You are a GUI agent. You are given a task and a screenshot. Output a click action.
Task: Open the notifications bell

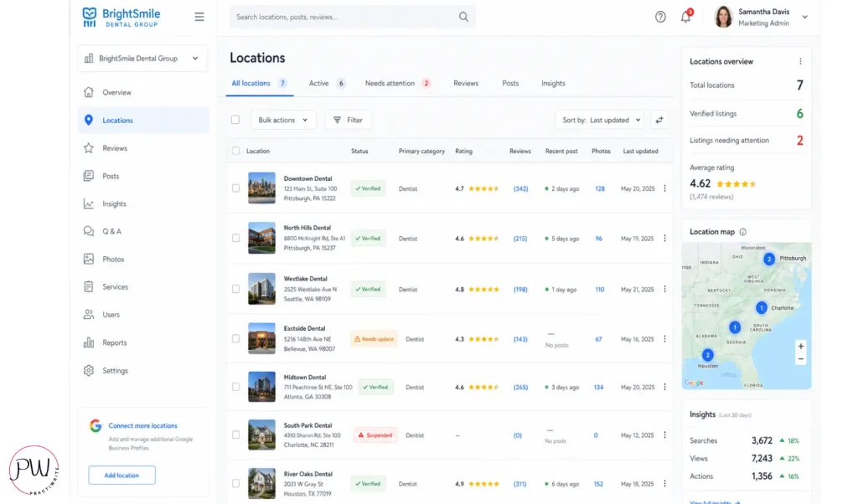(x=685, y=17)
